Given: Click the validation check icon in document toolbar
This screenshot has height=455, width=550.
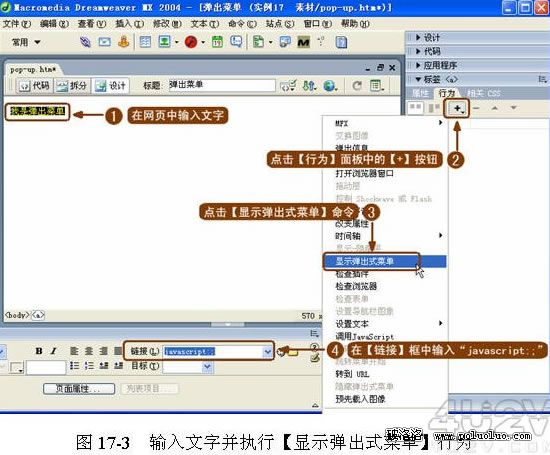Looking at the screenshot, I should click(x=288, y=85).
